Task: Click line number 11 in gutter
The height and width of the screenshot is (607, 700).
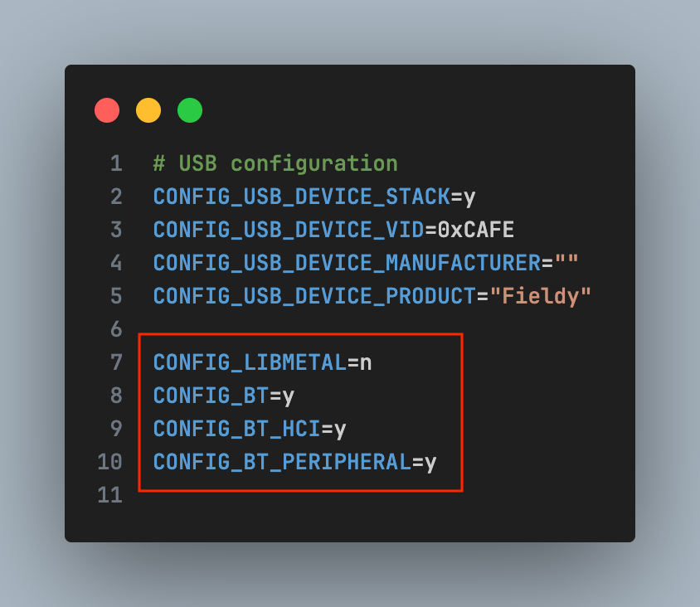Action: point(110,495)
